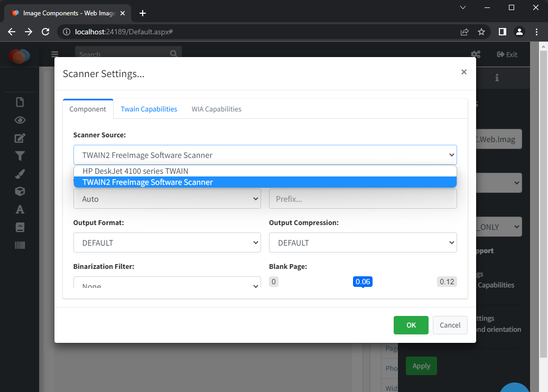This screenshot has width=548, height=392.
Task: Select TWAIN2 FreeImage Software Scanner option
Action: pyautogui.click(x=265, y=182)
